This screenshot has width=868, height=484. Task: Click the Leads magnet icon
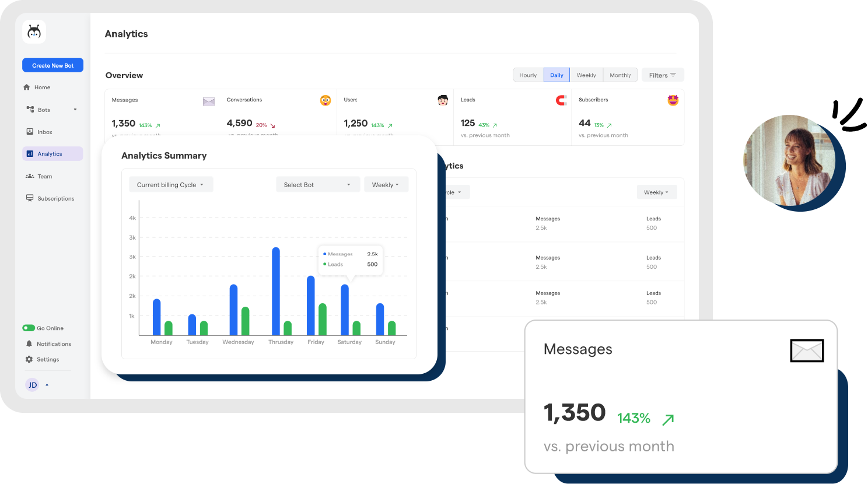click(x=561, y=100)
